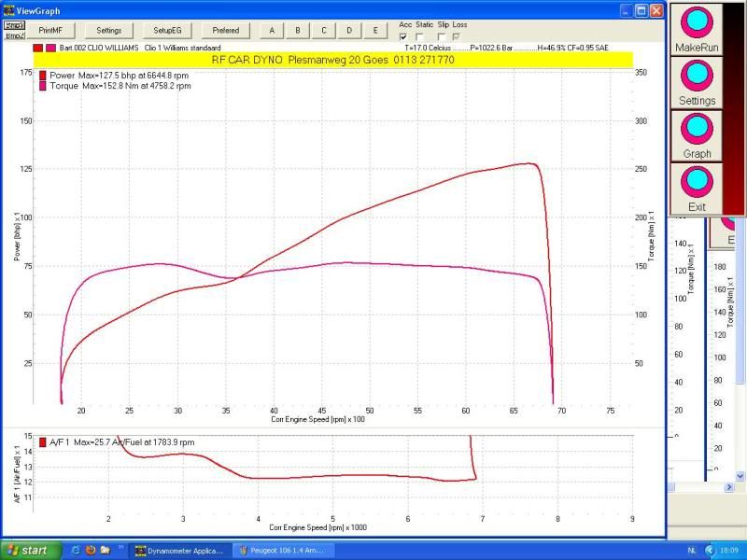747x560 pixels.
Task: Click the taskbar clock 18:09
Action: point(729,551)
